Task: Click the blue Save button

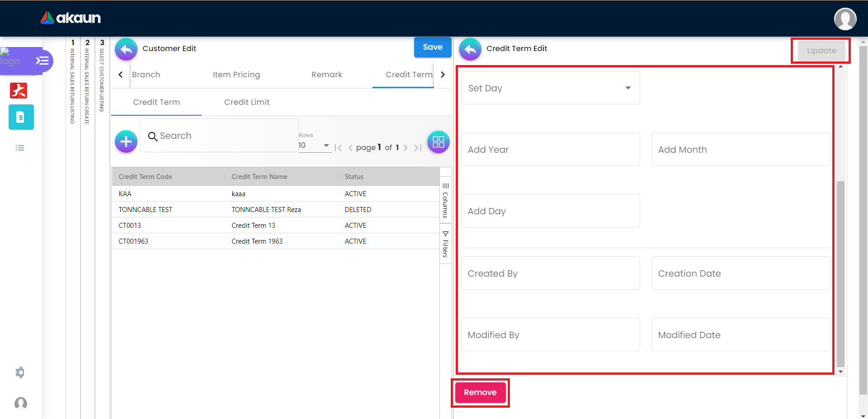Action: tap(432, 47)
